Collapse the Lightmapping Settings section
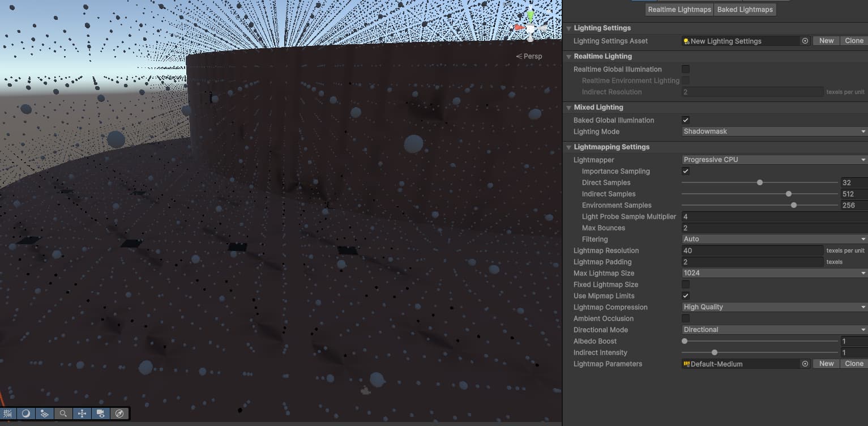868x426 pixels. click(x=568, y=147)
